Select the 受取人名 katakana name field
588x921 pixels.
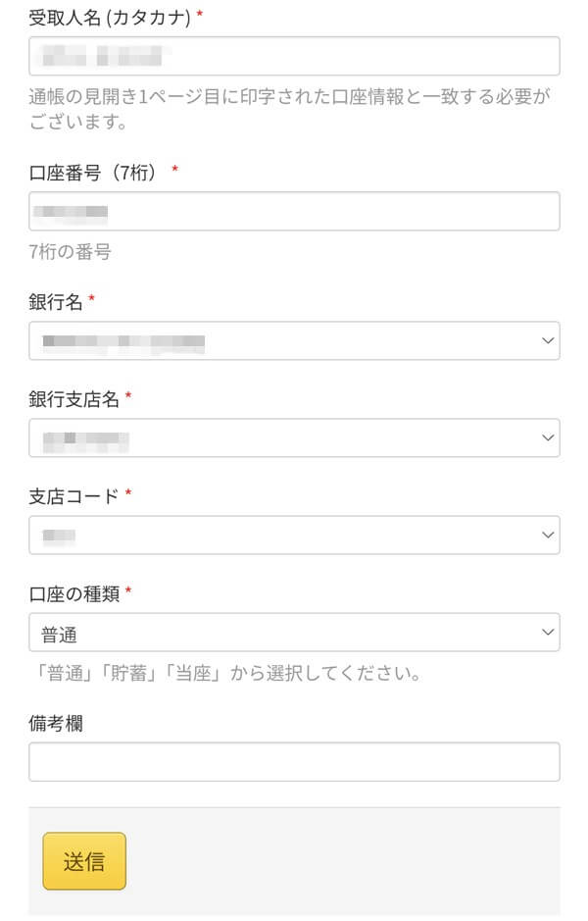(x=294, y=56)
